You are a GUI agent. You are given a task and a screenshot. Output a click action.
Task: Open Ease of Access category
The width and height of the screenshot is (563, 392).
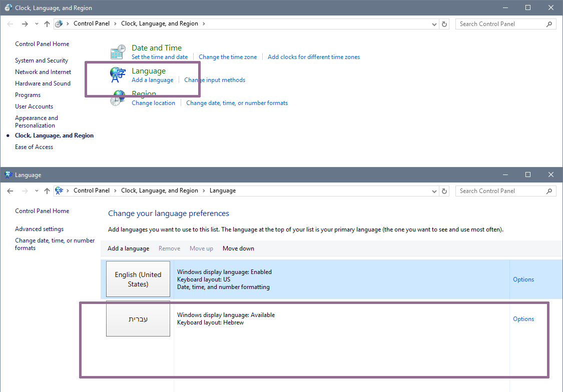pos(34,146)
